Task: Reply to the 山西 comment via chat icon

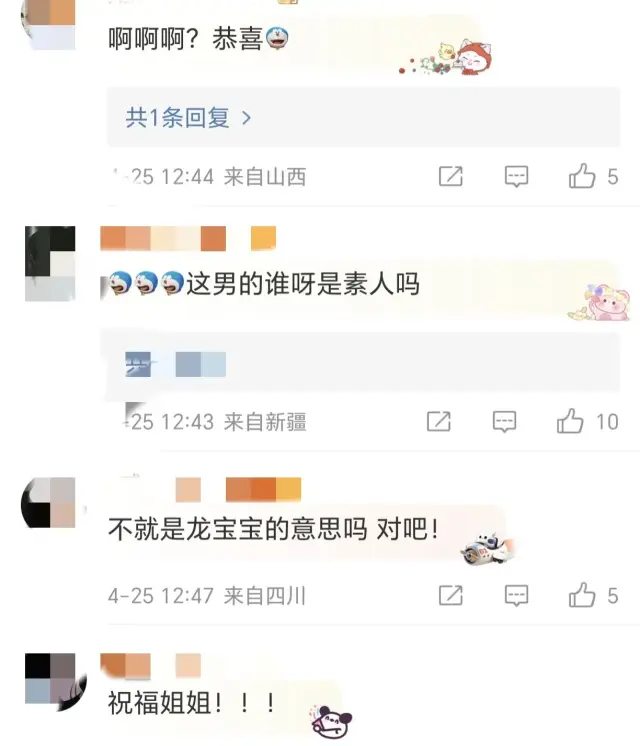Action: pyautogui.click(x=516, y=177)
